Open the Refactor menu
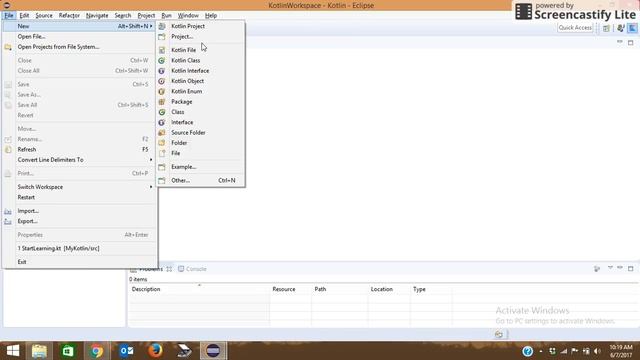This screenshot has height=360, width=640. [69, 16]
